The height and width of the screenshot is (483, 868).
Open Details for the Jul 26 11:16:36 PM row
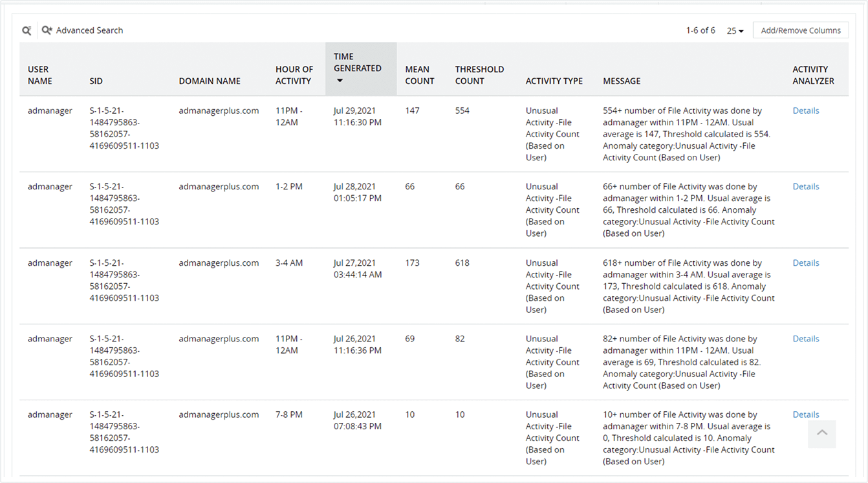click(x=806, y=338)
